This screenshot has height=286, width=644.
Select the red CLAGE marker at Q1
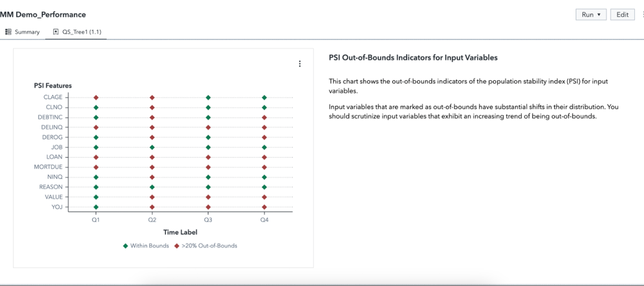[x=96, y=98]
